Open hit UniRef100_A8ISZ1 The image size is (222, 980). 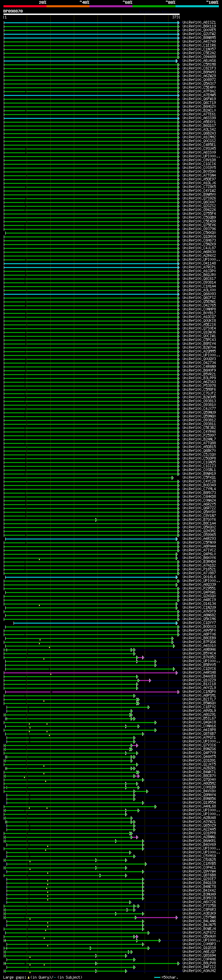(199, 23)
